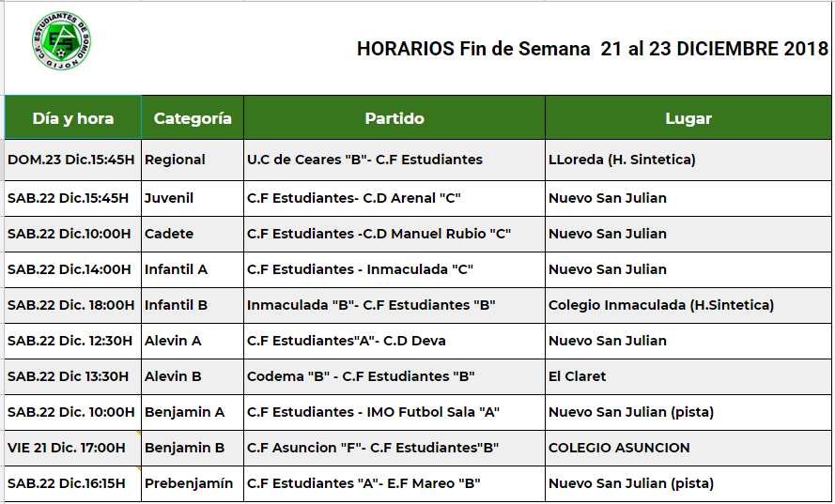The image size is (835, 504).
Task: Select the 'Día y hora' column header
Action: pyautogui.click(x=73, y=118)
